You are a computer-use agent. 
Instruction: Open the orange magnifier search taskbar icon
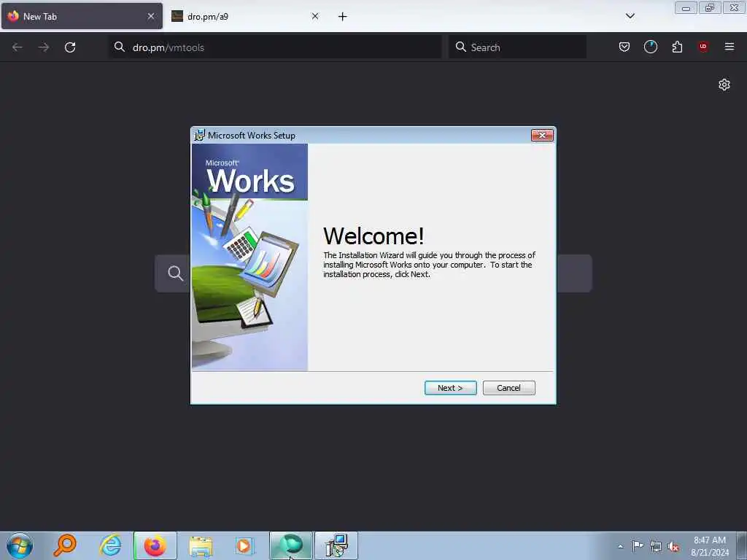65,545
